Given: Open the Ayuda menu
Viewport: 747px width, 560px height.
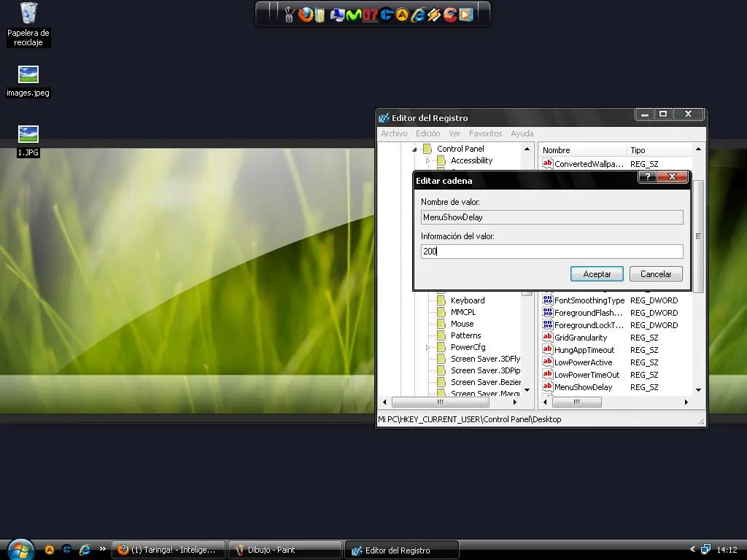Looking at the screenshot, I should tap(522, 134).
